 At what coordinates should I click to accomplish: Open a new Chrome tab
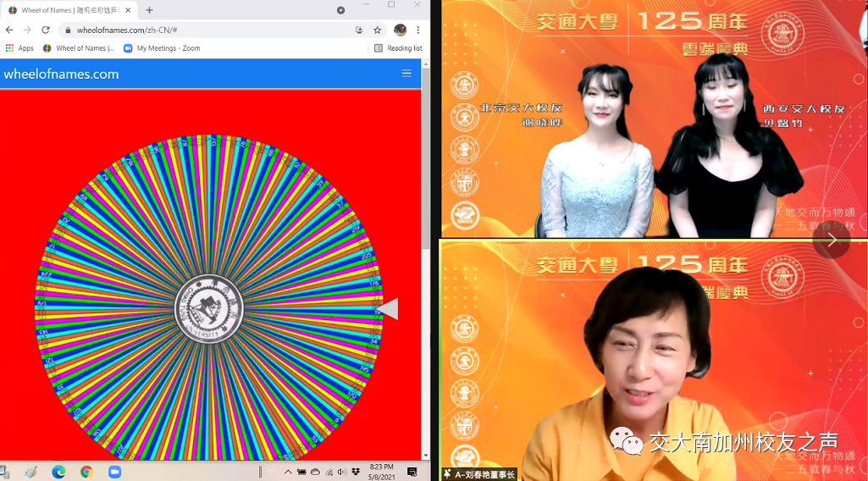click(149, 10)
